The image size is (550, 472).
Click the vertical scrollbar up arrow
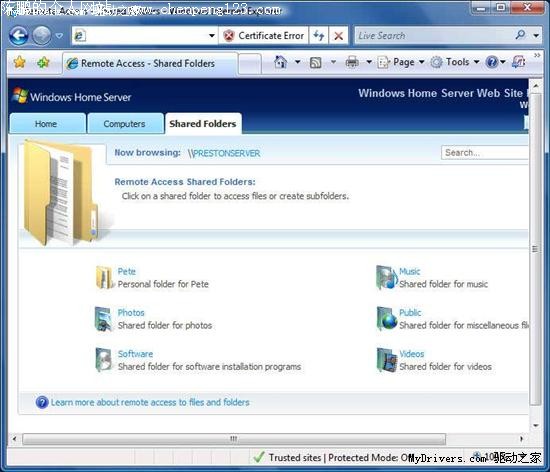point(536,85)
